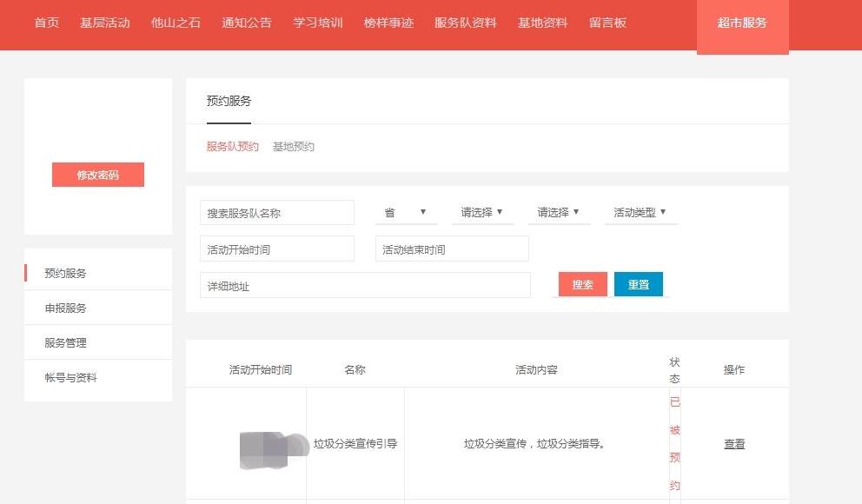Go to 通知公告 menu item

[247, 23]
